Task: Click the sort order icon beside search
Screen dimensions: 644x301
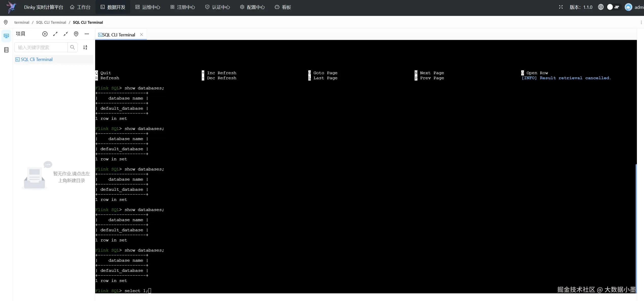Action: click(85, 47)
